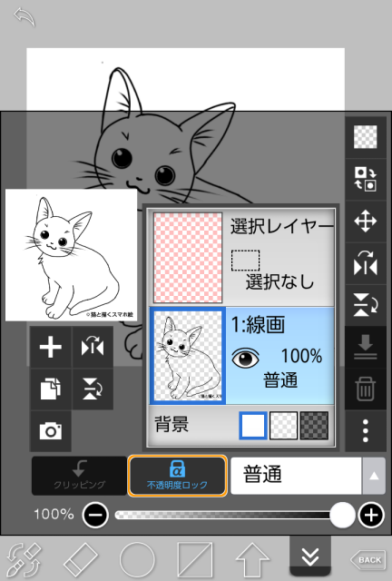The width and height of the screenshot is (392, 581).
Task: Duplicate the layer with copy icon
Action: point(51,389)
